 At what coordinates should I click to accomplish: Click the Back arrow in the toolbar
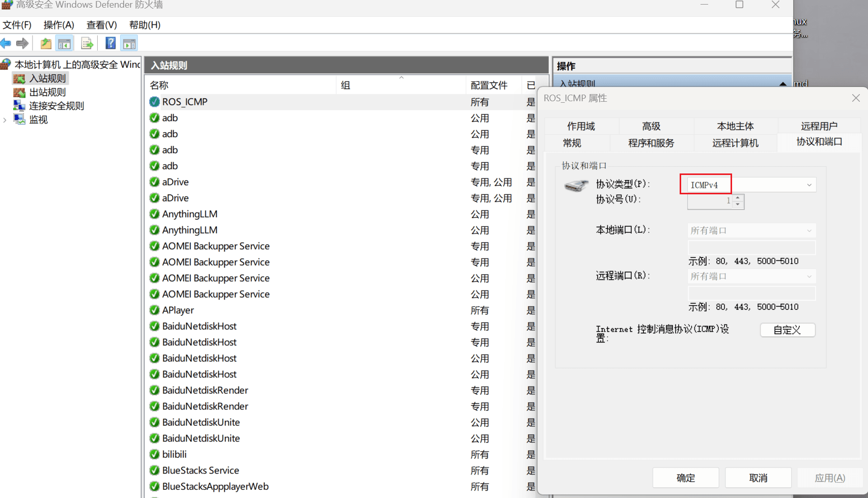coord(6,44)
